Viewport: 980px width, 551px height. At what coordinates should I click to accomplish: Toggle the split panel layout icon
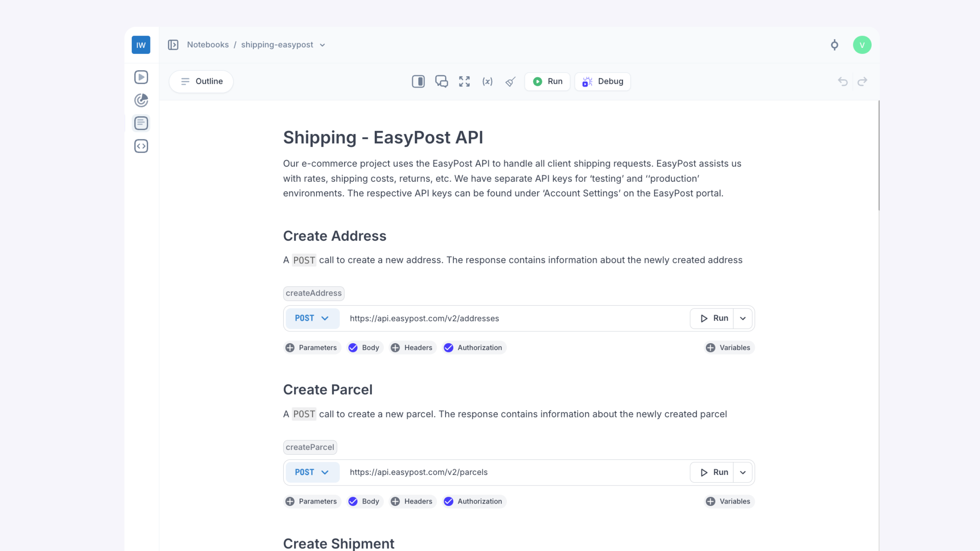(418, 82)
